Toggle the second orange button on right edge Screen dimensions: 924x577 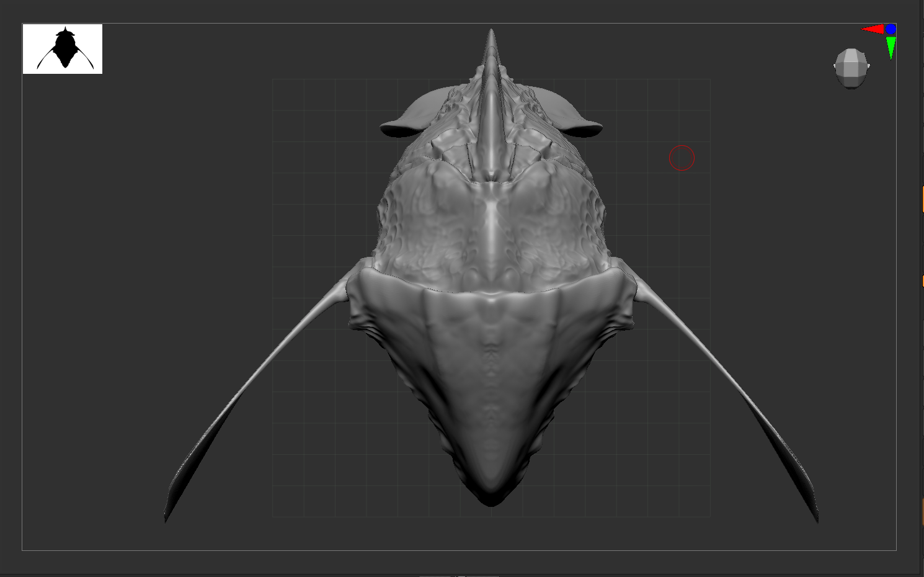(922, 281)
